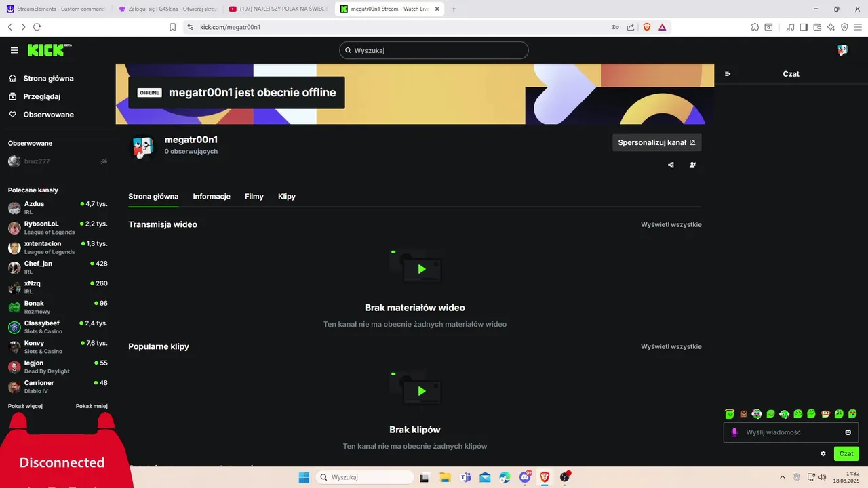Screen dimensions: 868x488
Task: Click the Kick logo
Action: pyautogui.click(x=49, y=50)
